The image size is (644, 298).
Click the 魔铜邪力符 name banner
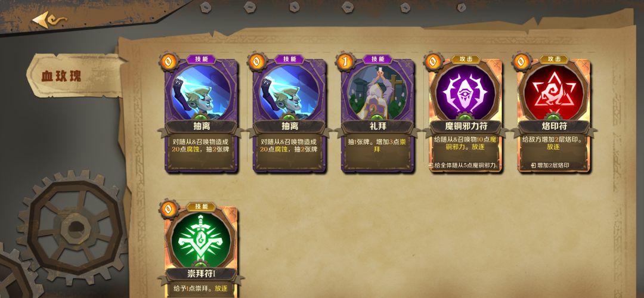(x=465, y=126)
